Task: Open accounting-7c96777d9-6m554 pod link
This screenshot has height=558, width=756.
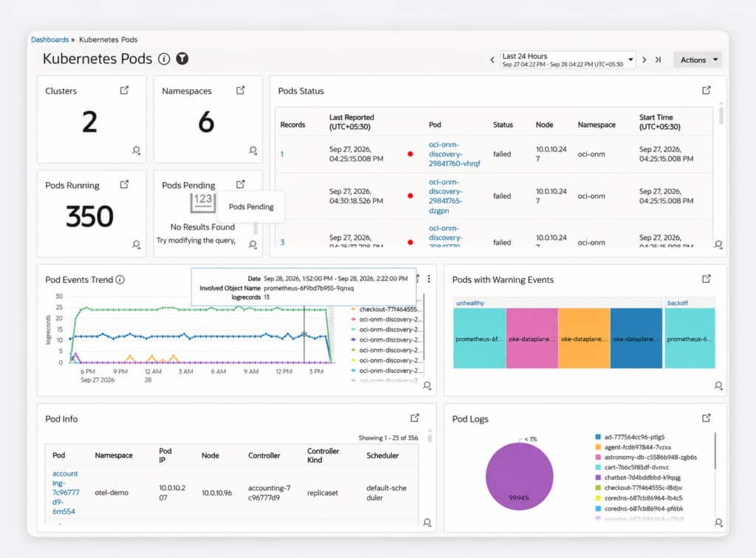Action: 66,492
